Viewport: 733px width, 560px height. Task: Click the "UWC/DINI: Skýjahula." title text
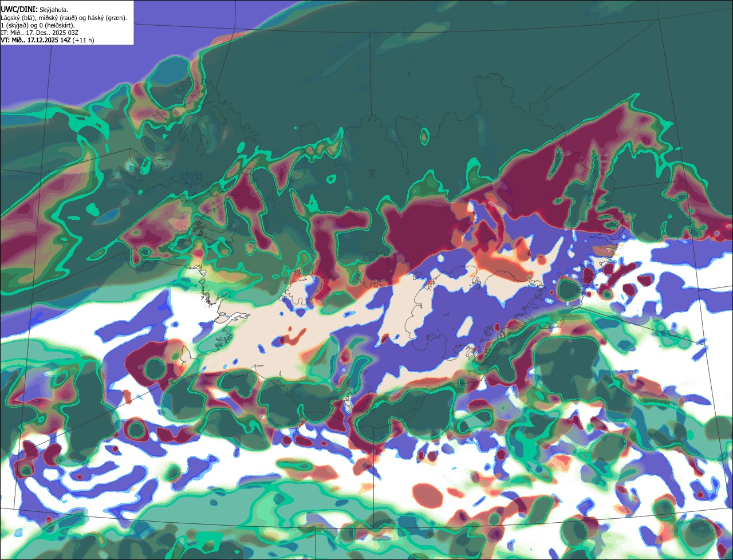tap(34, 10)
